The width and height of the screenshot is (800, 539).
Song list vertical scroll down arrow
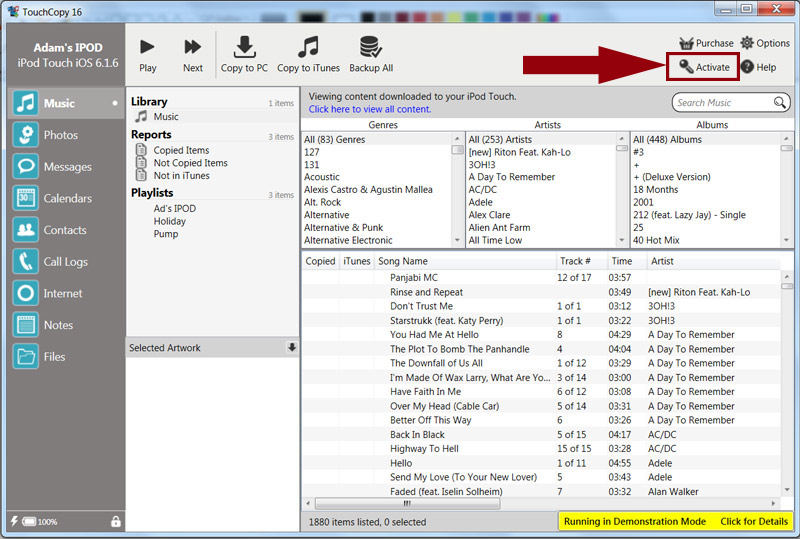pyautogui.click(x=786, y=491)
